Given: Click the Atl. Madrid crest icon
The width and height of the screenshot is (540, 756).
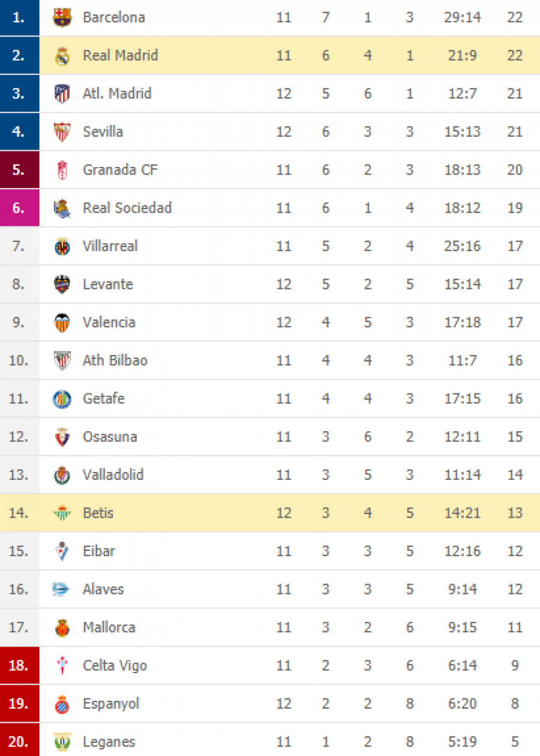Looking at the screenshot, I should (x=62, y=94).
